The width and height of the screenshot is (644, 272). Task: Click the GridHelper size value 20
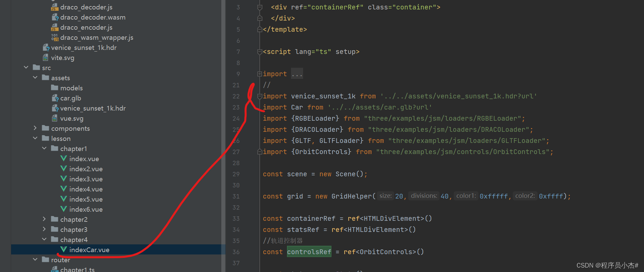click(x=399, y=196)
